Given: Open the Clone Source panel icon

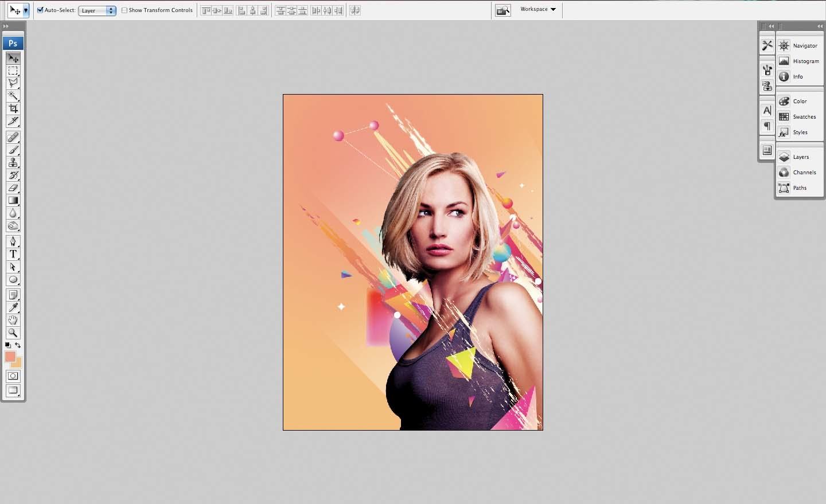Looking at the screenshot, I should (767, 86).
